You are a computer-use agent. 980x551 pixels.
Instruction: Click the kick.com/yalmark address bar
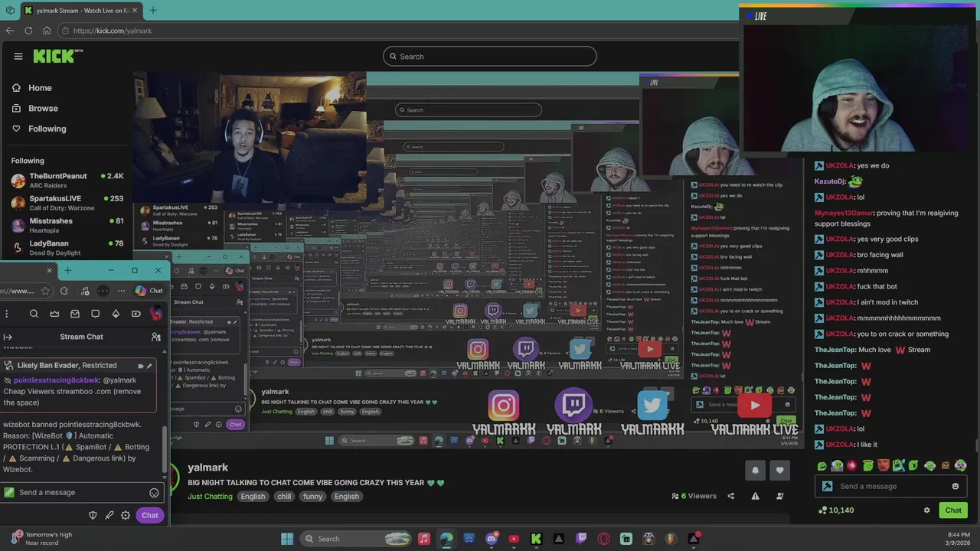(398, 31)
